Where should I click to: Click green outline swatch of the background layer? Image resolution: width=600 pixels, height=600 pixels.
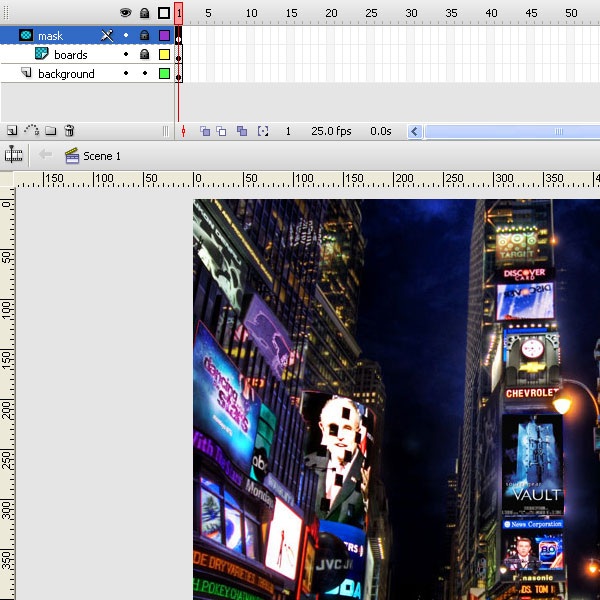click(164, 73)
